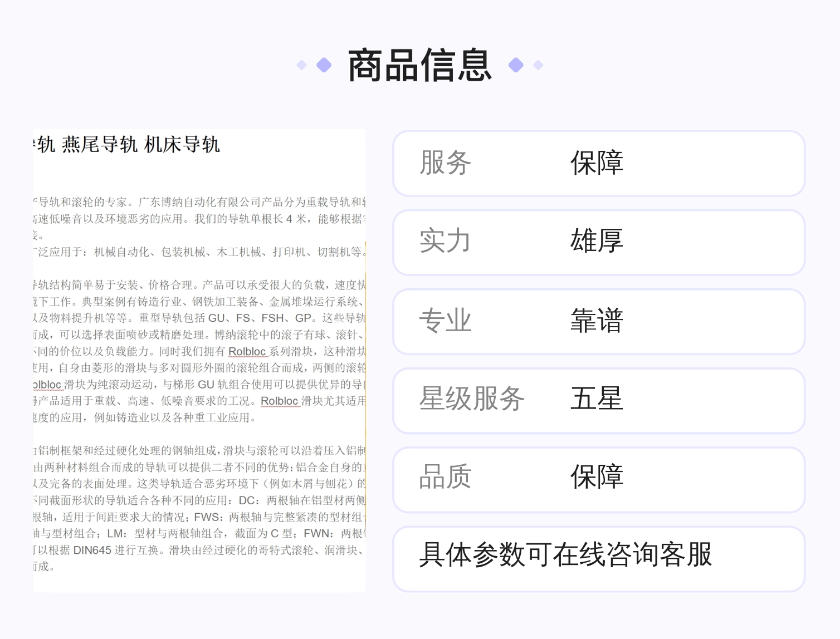Click the 商品信息 heading
The image size is (840, 639).
(420, 65)
